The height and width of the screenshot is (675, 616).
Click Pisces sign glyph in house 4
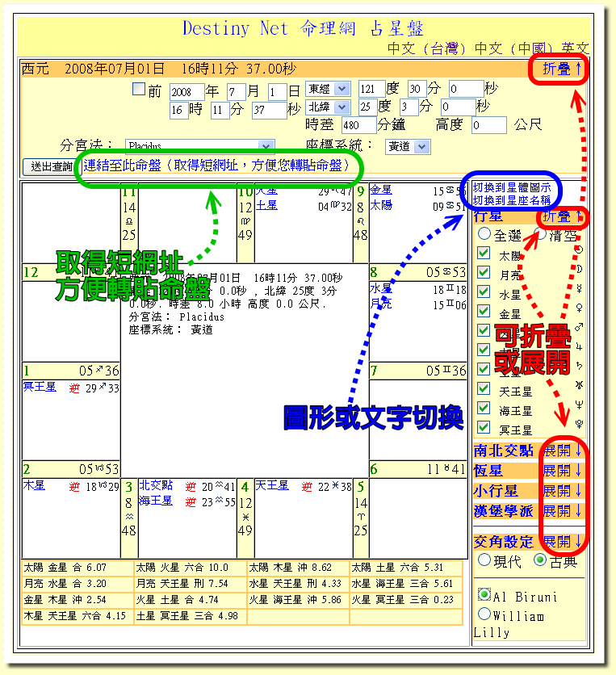tap(245, 517)
